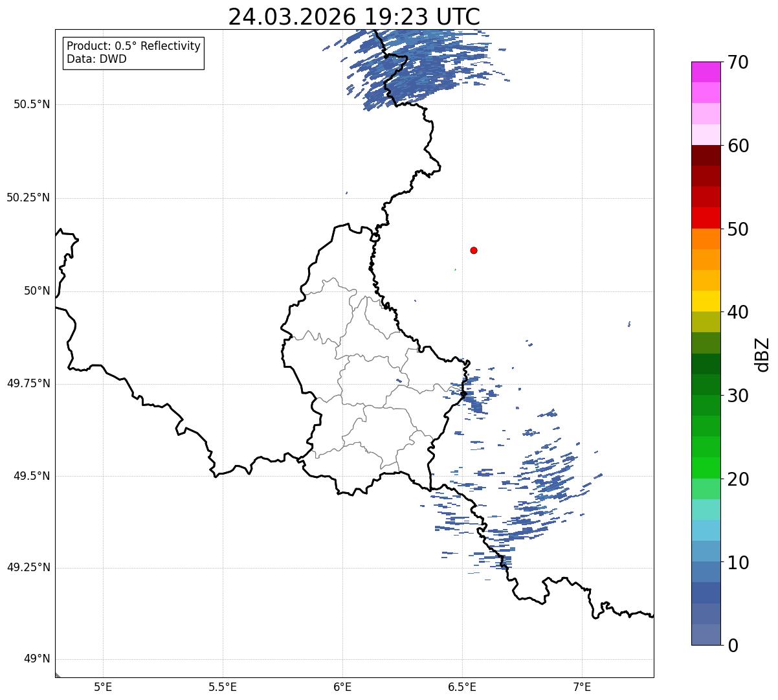The height and width of the screenshot is (700, 778).
Task: Click the 'Data: DWD' text line
Action: coord(96,60)
